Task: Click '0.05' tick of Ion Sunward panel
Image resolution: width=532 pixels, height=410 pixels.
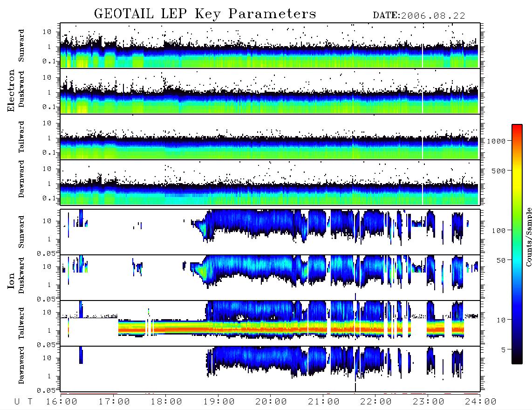Action: tap(46, 253)
